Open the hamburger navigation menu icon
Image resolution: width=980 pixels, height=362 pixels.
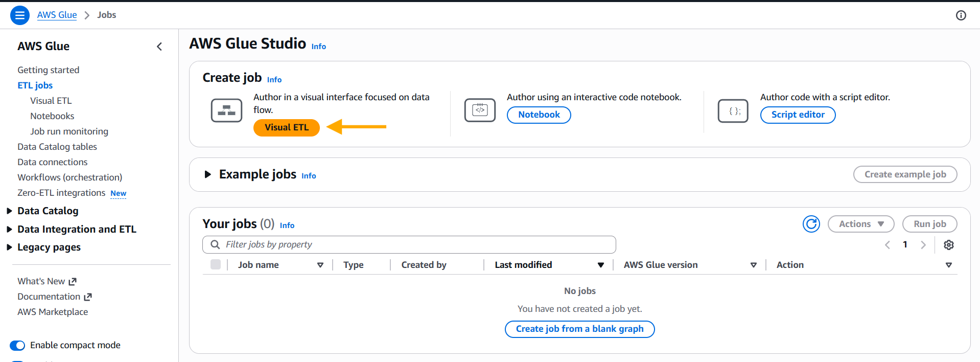tap(19, 15)
